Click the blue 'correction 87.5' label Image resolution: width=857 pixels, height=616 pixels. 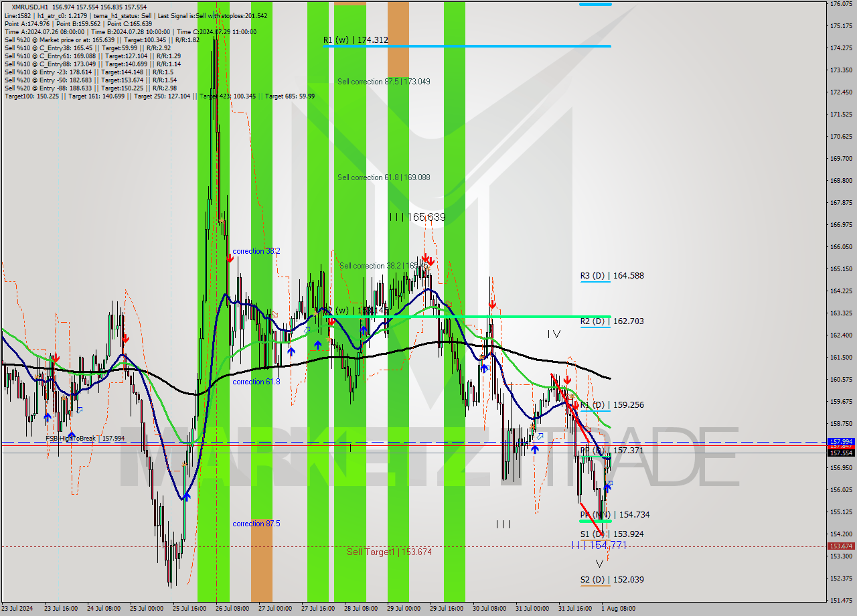[x=256, y=524]
